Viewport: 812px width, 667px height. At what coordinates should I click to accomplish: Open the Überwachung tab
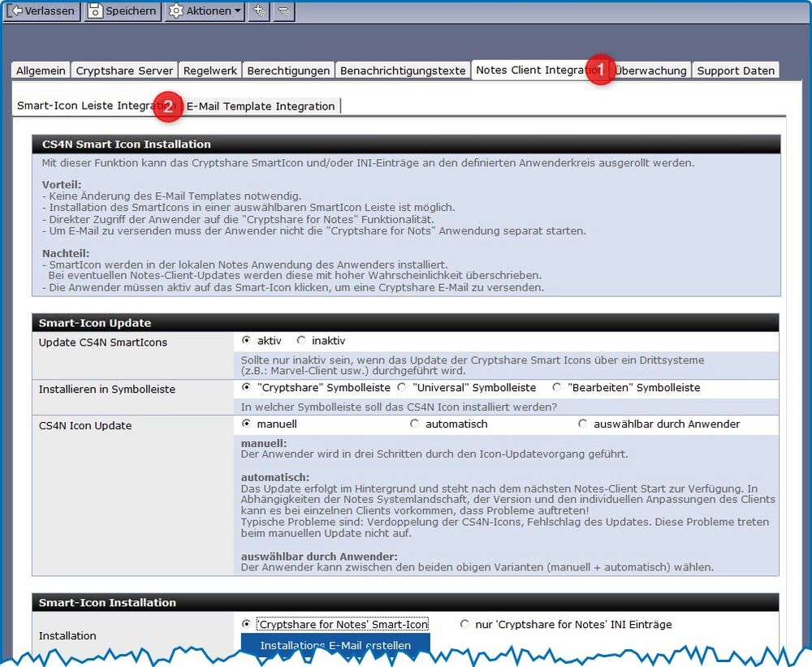click(x=652, y=70)
